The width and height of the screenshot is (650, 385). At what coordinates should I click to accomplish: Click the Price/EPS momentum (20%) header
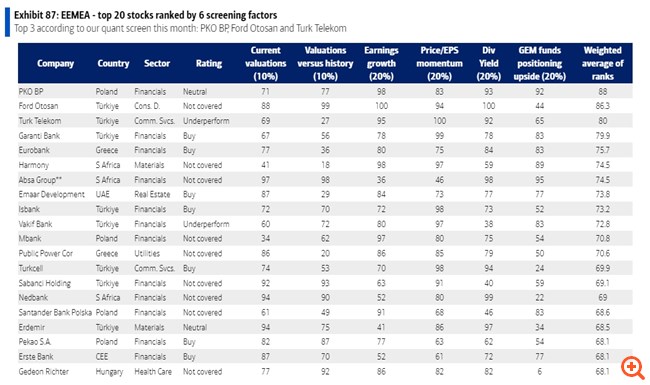click(439, 63)
